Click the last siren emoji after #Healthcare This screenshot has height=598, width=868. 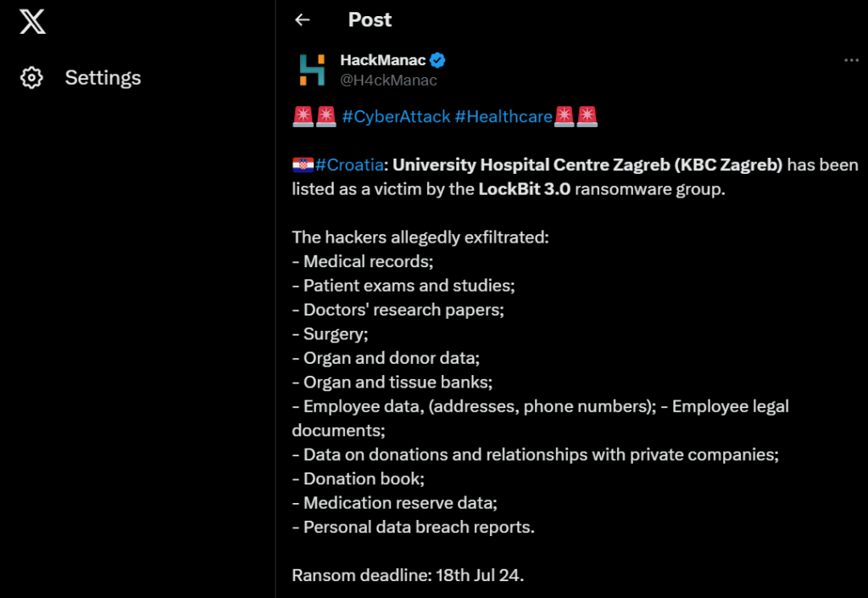(x=587, y=117)
